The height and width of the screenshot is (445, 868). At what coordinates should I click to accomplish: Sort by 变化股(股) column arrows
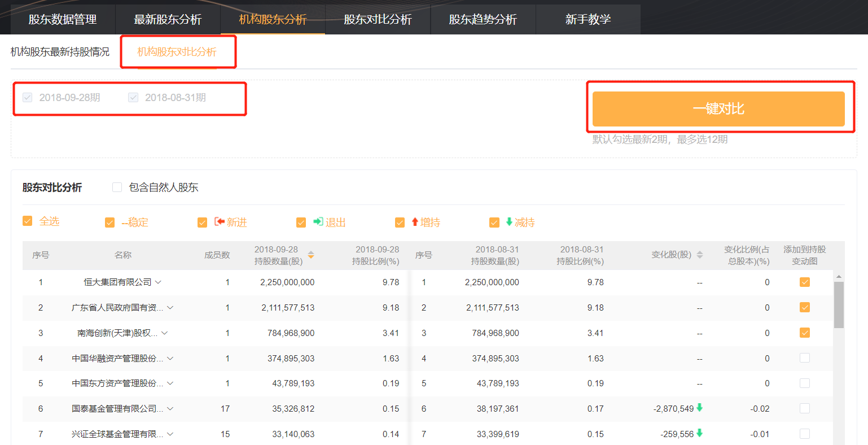click(700, 255)
